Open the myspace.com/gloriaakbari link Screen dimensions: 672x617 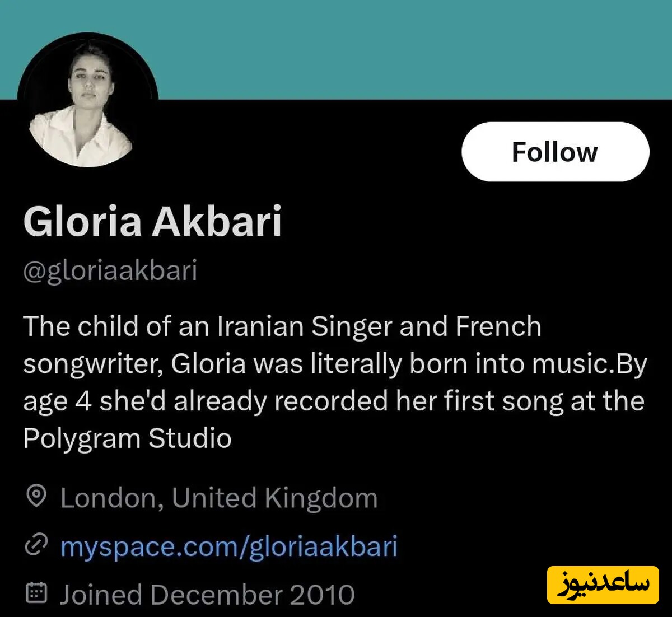coord(228,546)
